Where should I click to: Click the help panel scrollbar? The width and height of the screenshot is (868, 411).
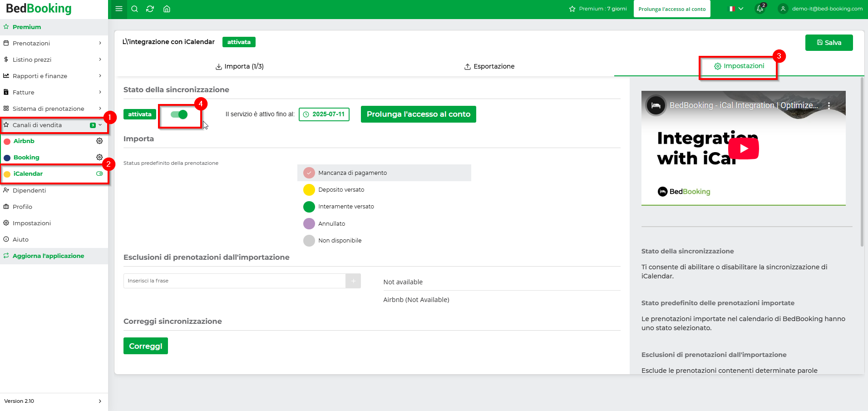(862, 162)
